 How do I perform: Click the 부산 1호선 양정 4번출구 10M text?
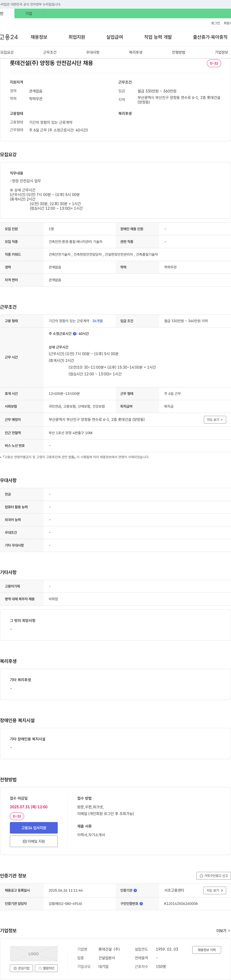coord(71,432)
